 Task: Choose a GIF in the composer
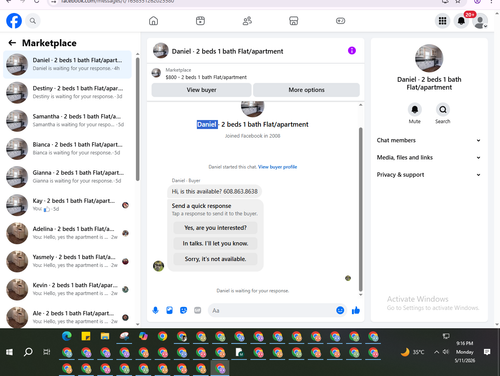[198, 311]
